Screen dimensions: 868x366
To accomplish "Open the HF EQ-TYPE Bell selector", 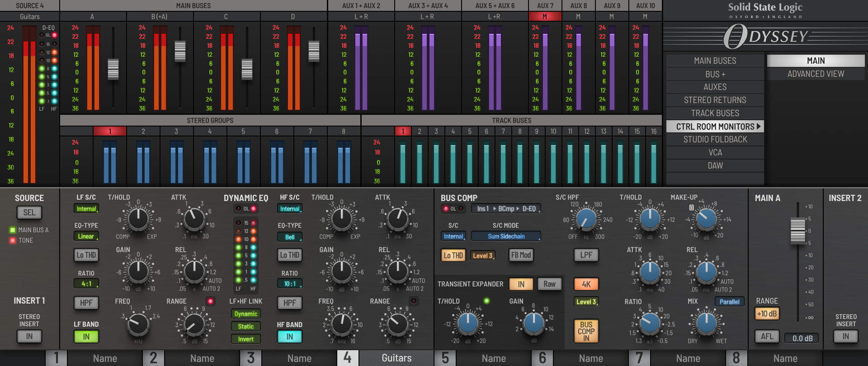I will [290, 237].
